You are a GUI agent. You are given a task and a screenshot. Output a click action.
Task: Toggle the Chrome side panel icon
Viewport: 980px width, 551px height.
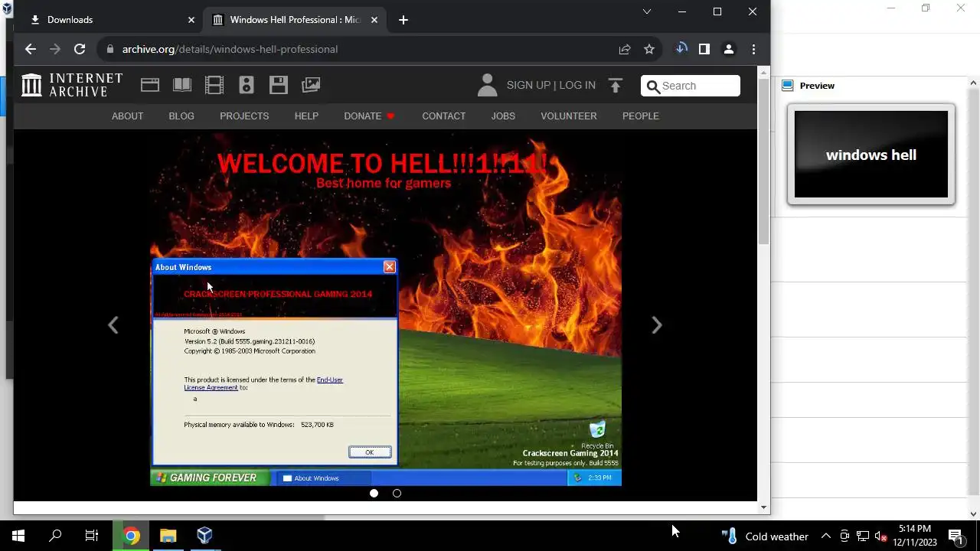(704, 49)
